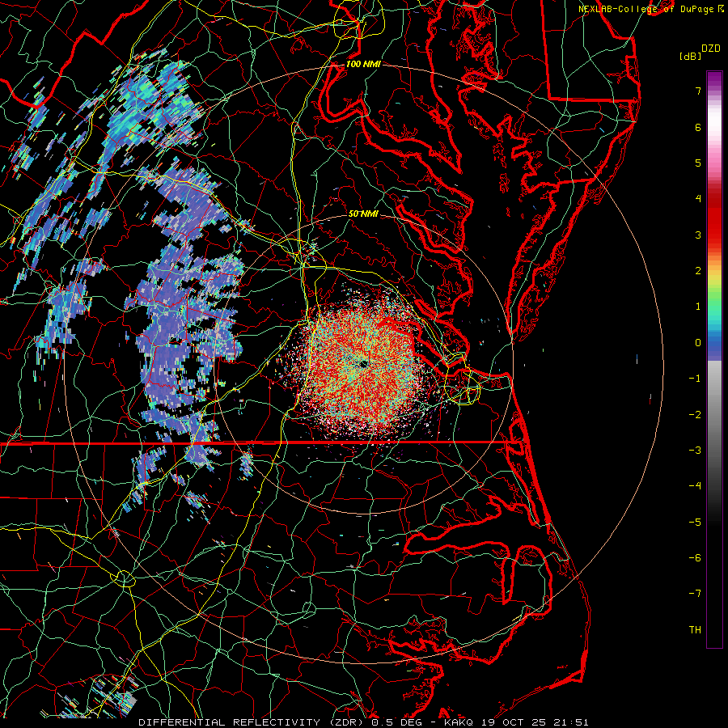
Task: Click the -5 value on color scale
Action: pos(695,523)
